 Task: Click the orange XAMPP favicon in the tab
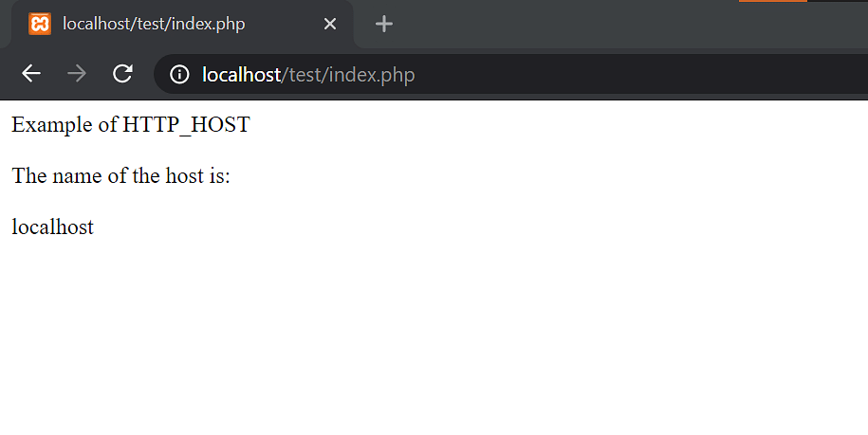tap(40, 24)
